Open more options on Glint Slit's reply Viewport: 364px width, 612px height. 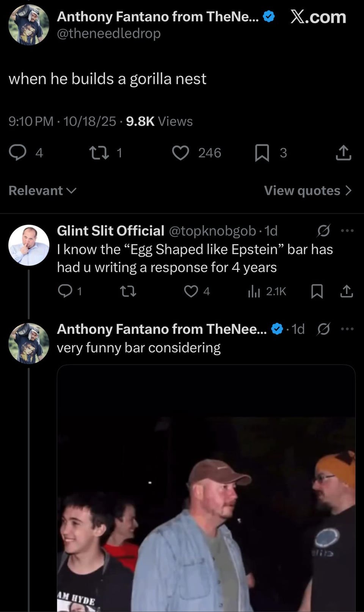pos(347,230)
